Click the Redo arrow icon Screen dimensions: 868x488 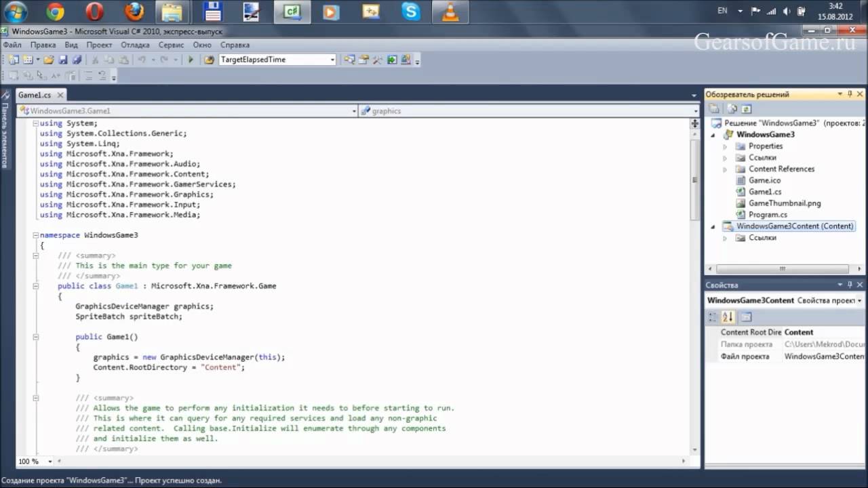[164, 60]
